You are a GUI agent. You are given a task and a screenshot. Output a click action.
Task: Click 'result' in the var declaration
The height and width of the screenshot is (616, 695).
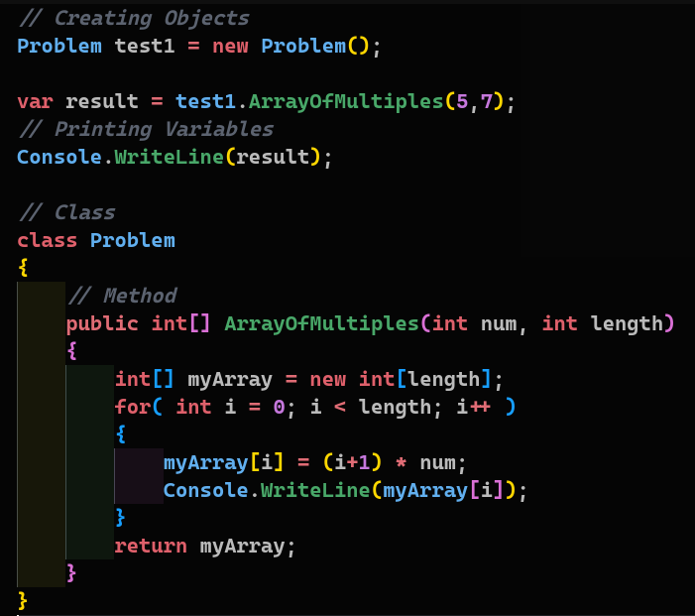tap(102, 101)
